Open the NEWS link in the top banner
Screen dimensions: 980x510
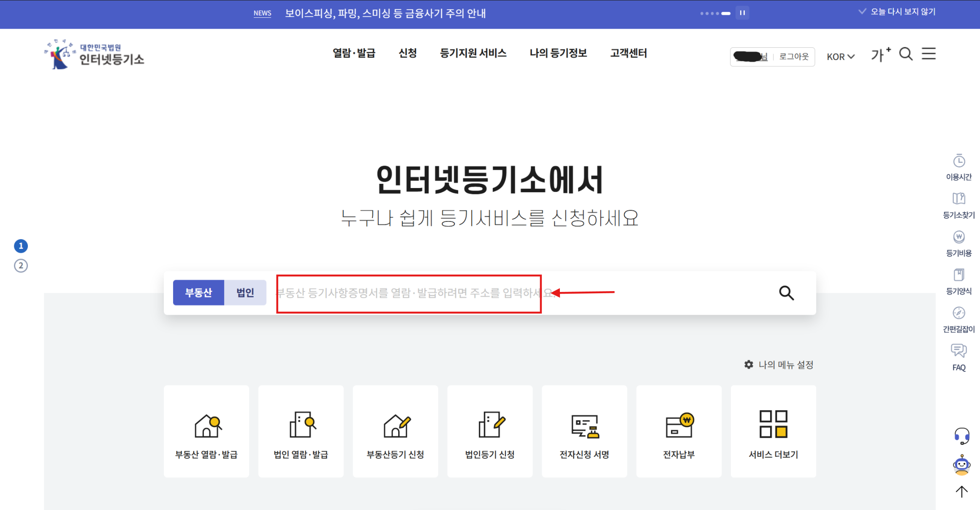tap(262, 13)
